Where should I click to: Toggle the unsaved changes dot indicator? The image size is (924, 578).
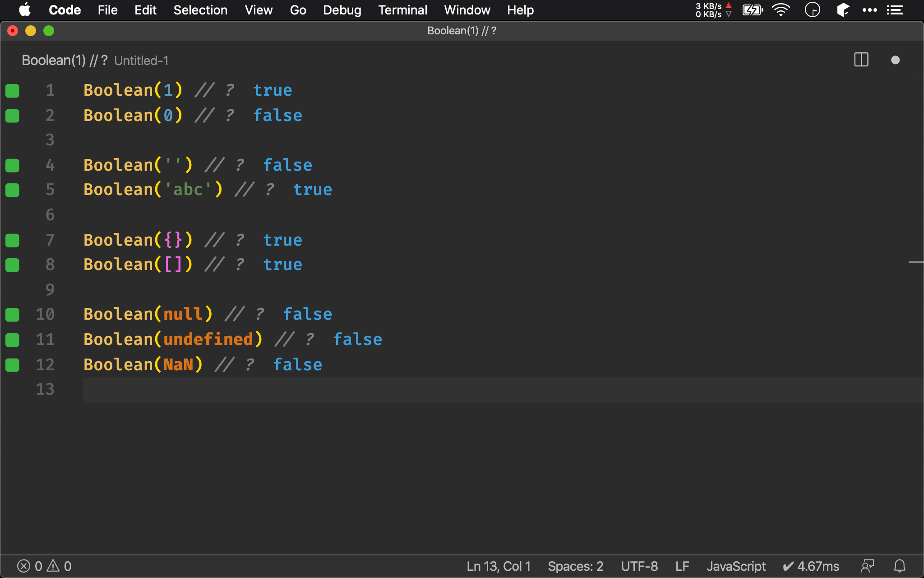click(x=894, y=60)
